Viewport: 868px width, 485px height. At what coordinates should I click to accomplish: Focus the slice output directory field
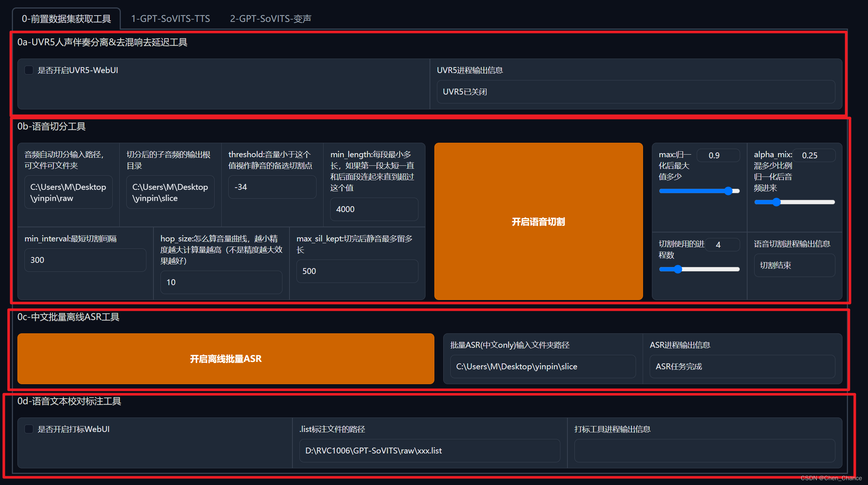(170, 192)
